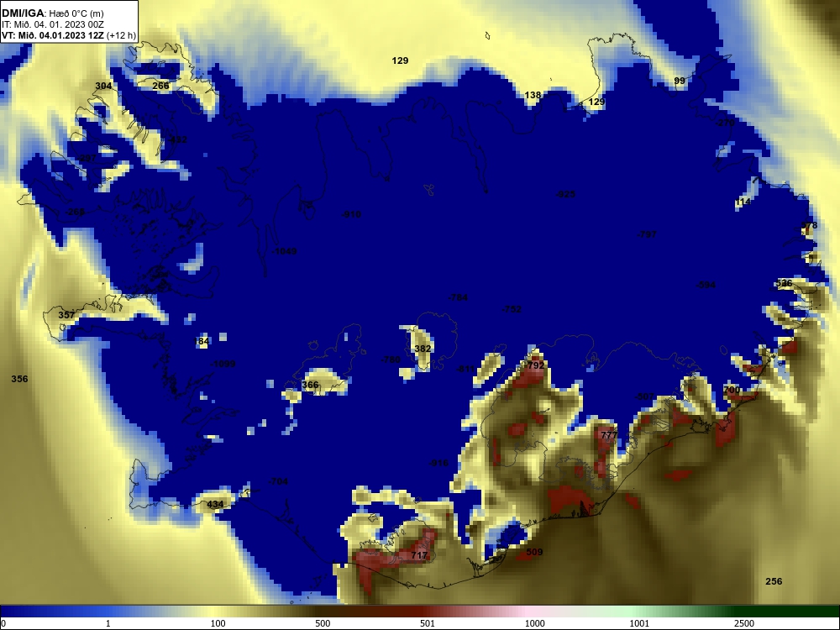Select the 266 value in the northwest
Screen dimensions: 840x630
(160, 86)
